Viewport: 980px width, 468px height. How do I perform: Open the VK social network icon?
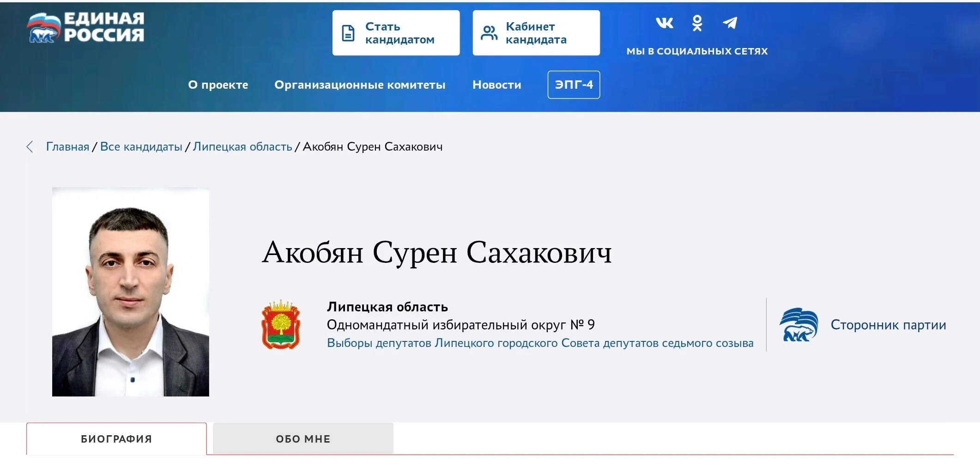[x=665, y=23]
